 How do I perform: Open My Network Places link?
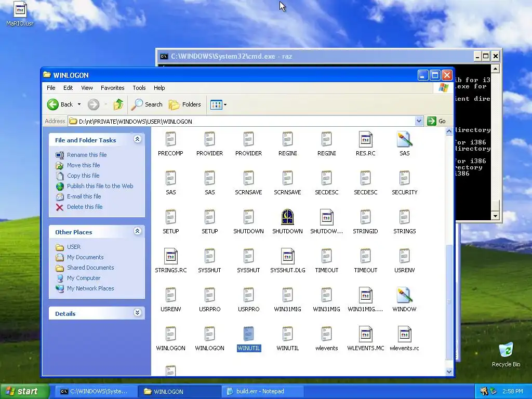click(x=90, y=288)
